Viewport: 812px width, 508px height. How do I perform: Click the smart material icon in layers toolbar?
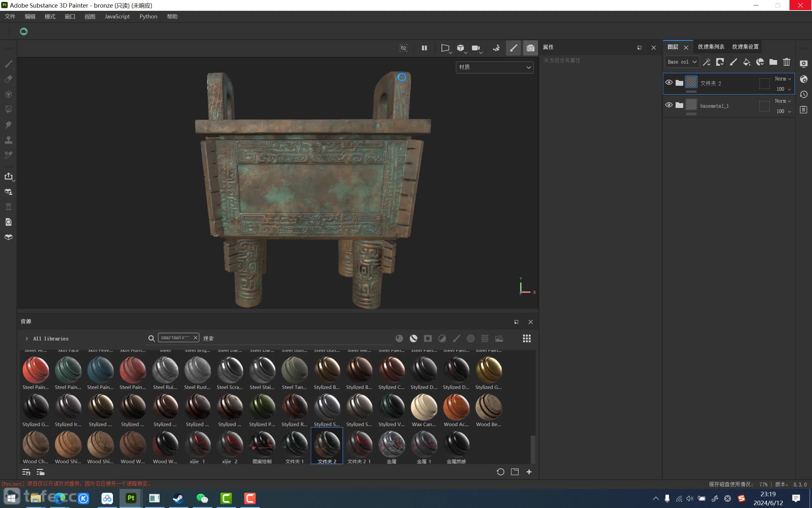click(x=760, y=62)
